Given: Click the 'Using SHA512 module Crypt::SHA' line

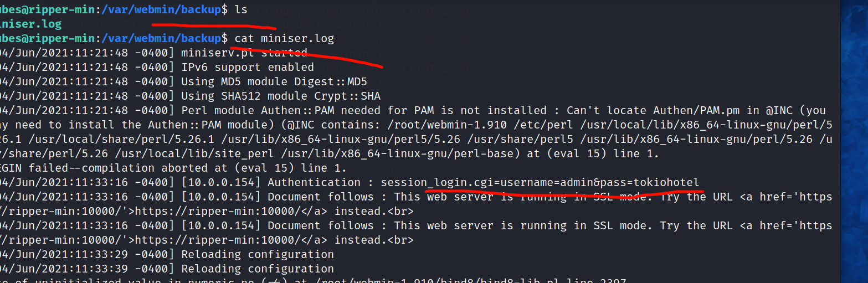Looking at the screenshot, I should coord(280,96).
